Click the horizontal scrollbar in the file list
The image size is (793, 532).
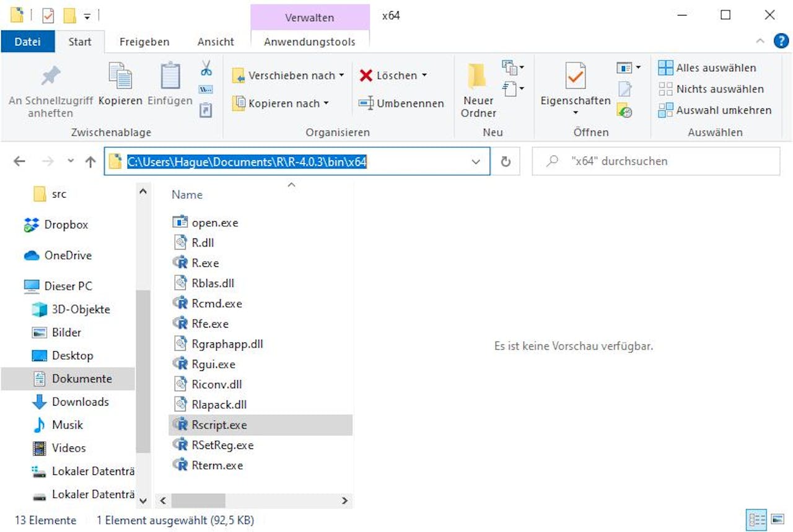coord(198,500)
